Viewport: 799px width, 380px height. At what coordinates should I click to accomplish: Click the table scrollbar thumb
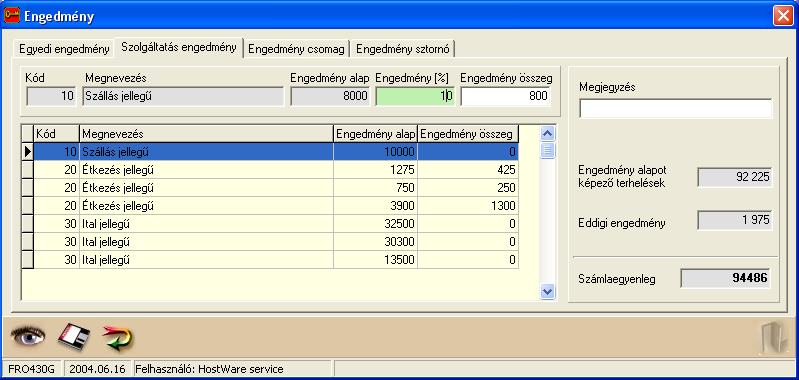pos(548,150)
